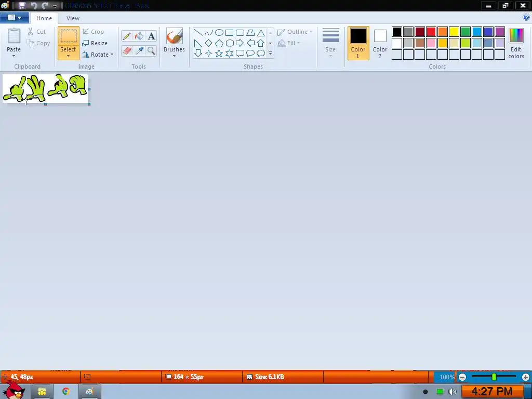Image resolution: width=532 pixels, height=399 pixels.
Task: Pick the Right triangle shape
Action: pos(198,43)
